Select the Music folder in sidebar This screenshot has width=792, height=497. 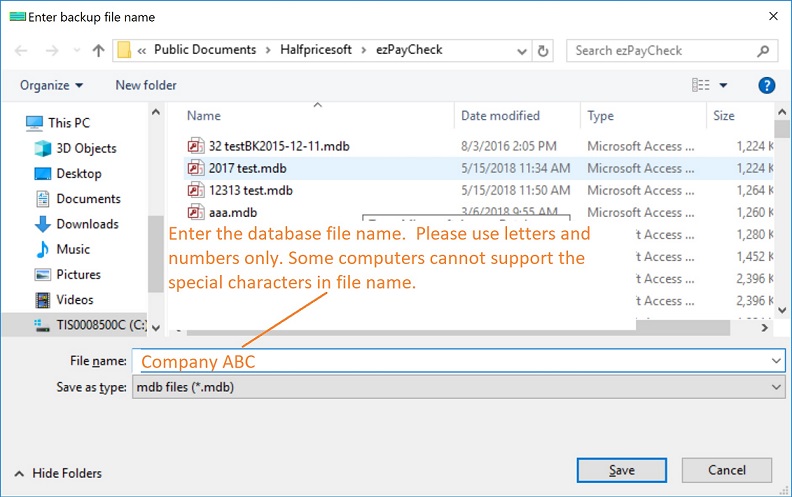[x=72, y=249]
